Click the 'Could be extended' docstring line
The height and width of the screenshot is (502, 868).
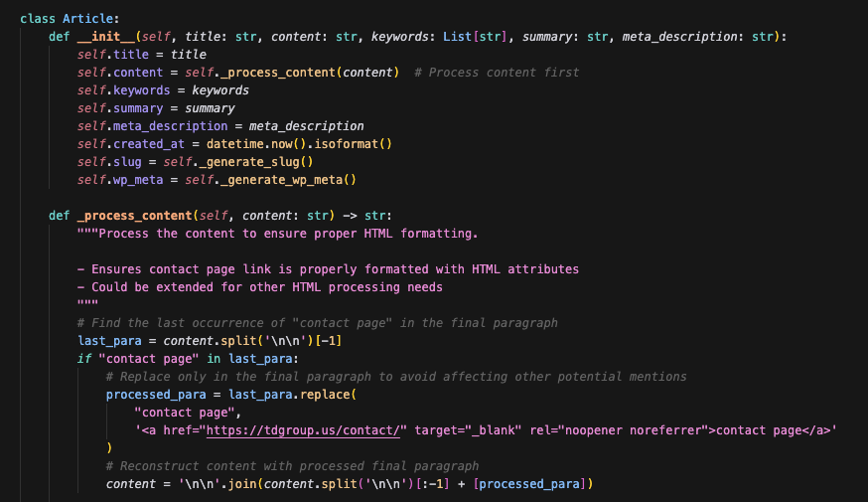260,287
